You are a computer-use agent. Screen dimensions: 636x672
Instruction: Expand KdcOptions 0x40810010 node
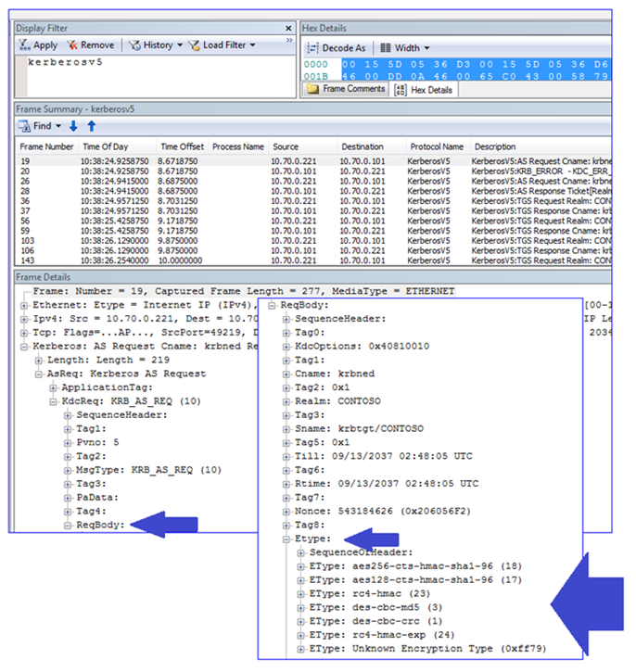click(286, 347)
